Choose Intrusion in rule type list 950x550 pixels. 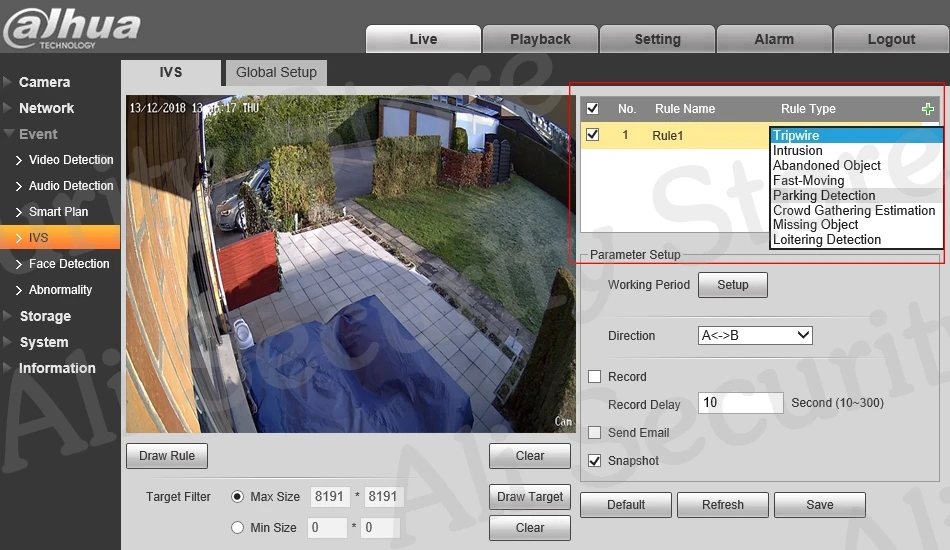856,150
